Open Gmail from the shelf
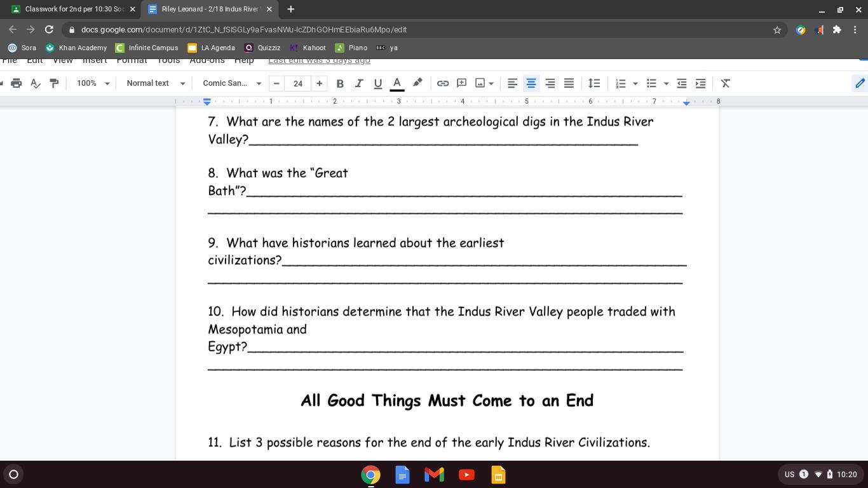Image resolution: width=868 pixels, height=488 pixels. click(434, 475)
